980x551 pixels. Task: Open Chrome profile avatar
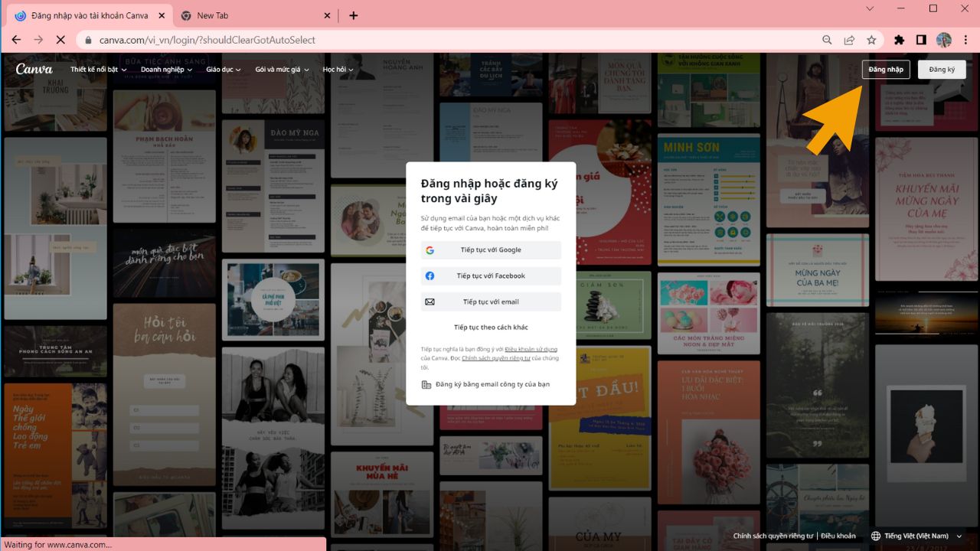[944, 40]
